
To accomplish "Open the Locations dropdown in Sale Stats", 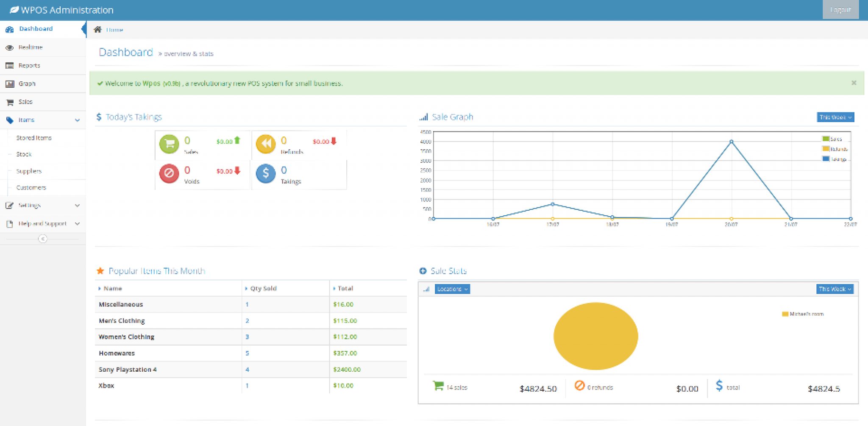I will click(x=452, y=289).
